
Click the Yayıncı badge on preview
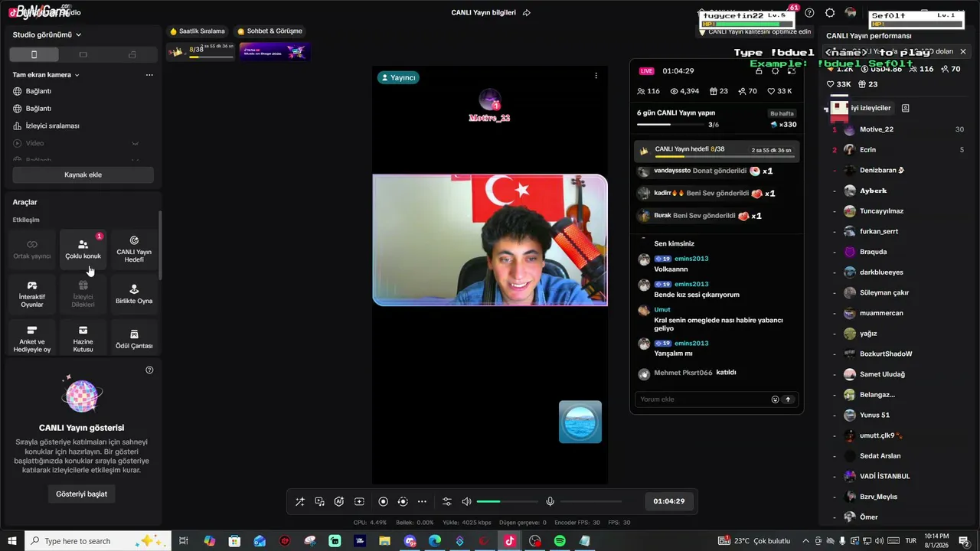398,77
